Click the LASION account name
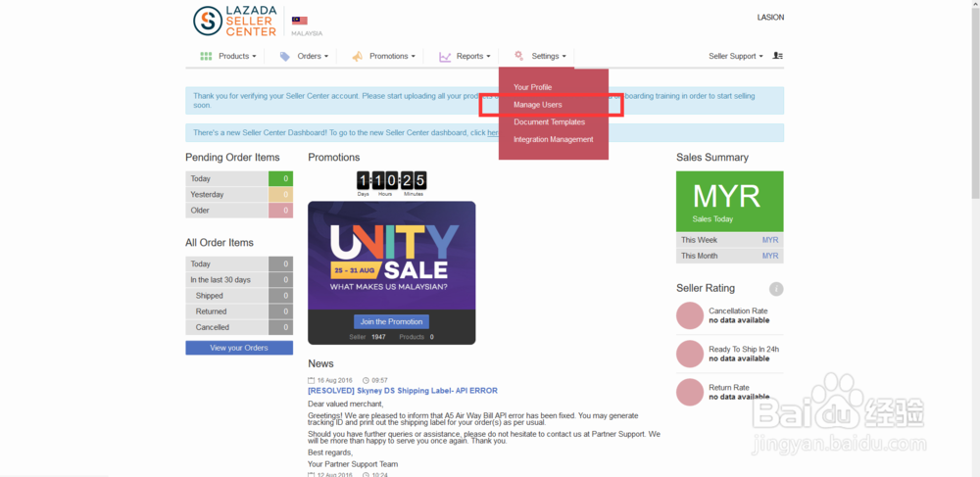Screen dimensions: 980x477 pyautogui.click(x=770, y=18)
